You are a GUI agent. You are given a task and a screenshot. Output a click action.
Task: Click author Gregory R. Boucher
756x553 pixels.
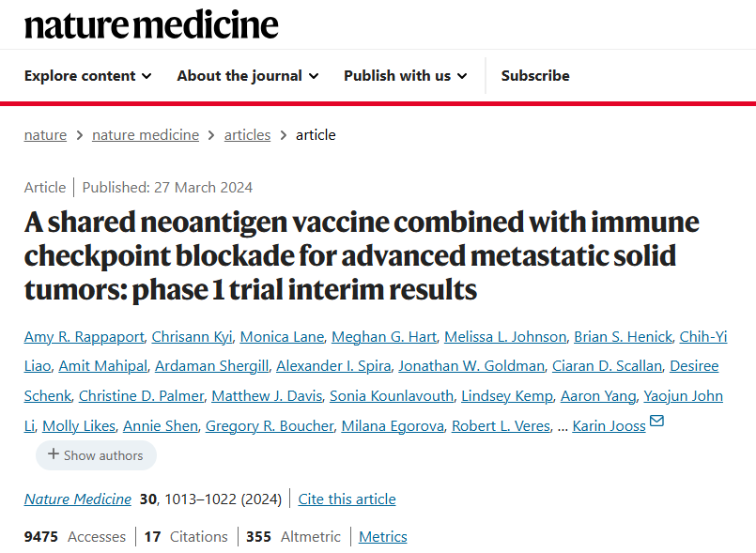pos(270,426)
